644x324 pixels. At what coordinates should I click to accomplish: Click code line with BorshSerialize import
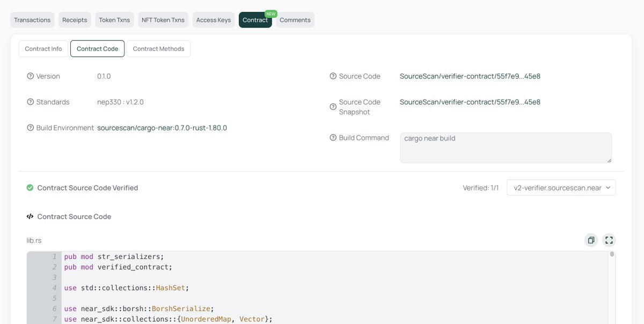pos(139,308)
